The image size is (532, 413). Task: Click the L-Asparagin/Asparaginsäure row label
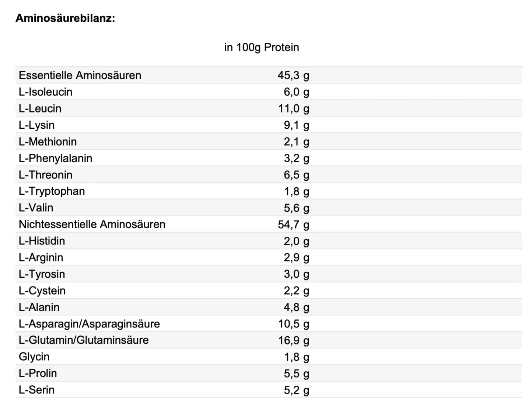point(90,324)
